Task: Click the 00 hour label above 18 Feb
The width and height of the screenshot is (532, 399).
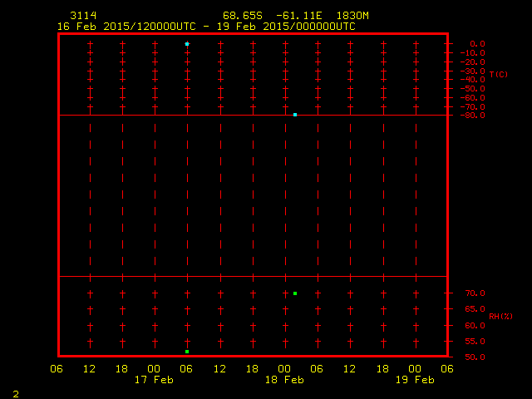Action: pyautogui.click(x=284, y=369)
